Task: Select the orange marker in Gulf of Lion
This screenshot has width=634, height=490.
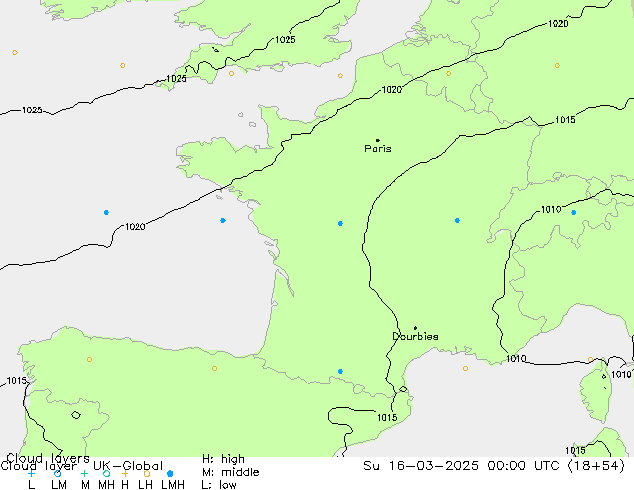Action: pos(465,368)
